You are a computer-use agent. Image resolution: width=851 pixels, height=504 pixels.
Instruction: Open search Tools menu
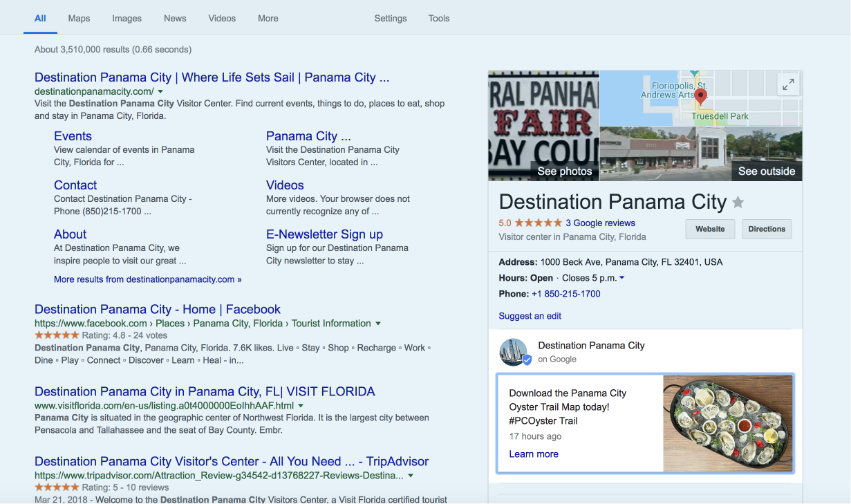(439, 19)
